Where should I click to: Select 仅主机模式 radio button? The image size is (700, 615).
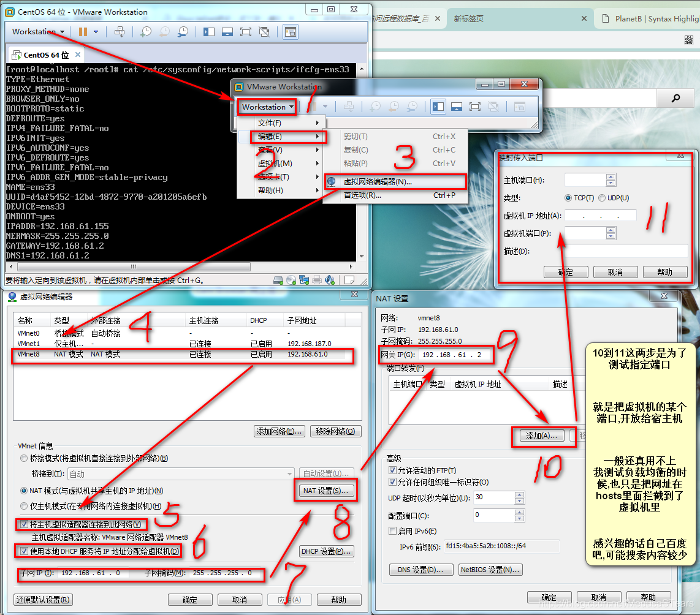point(24,506)
